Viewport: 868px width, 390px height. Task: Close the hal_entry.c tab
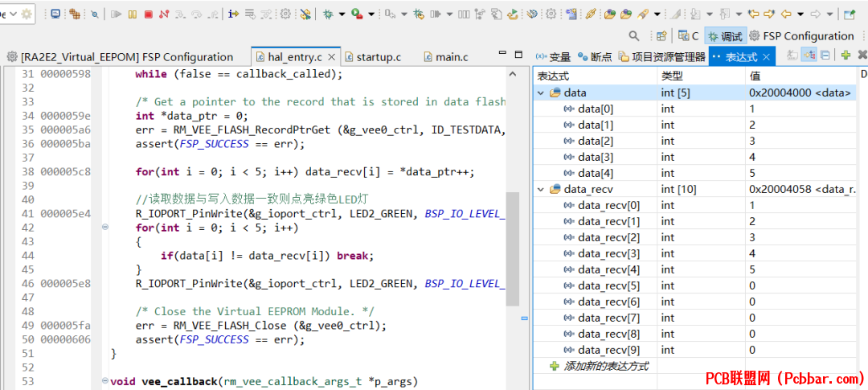point(332,57)
